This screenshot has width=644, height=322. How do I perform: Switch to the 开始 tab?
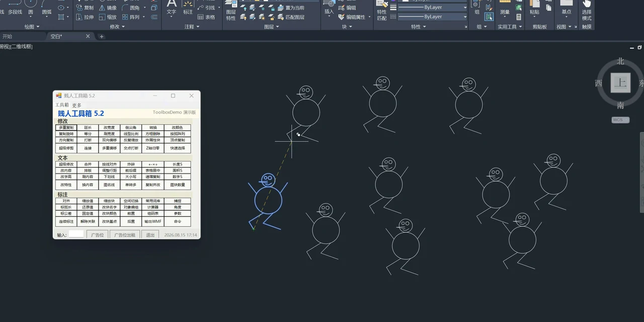coord(7,36)
